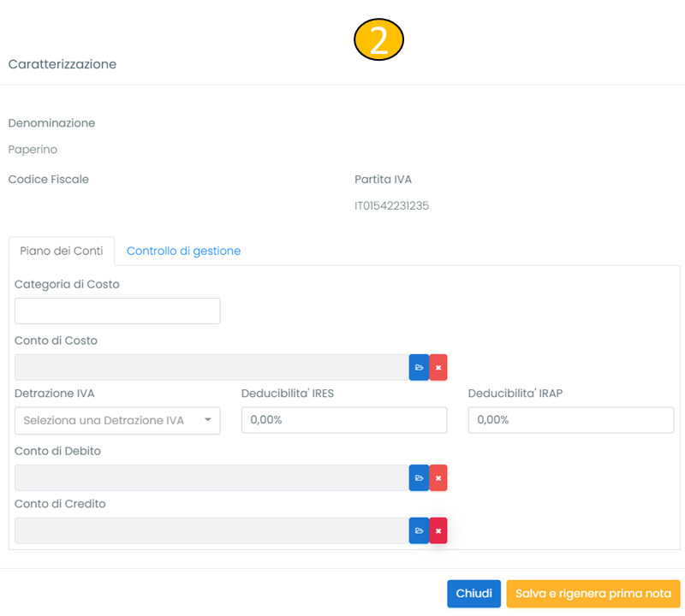The height and width of the screenshot is (616, 685).
Task: Click the Codice Fiscale label
Action: pyautogui.click(x=49, y=180)
